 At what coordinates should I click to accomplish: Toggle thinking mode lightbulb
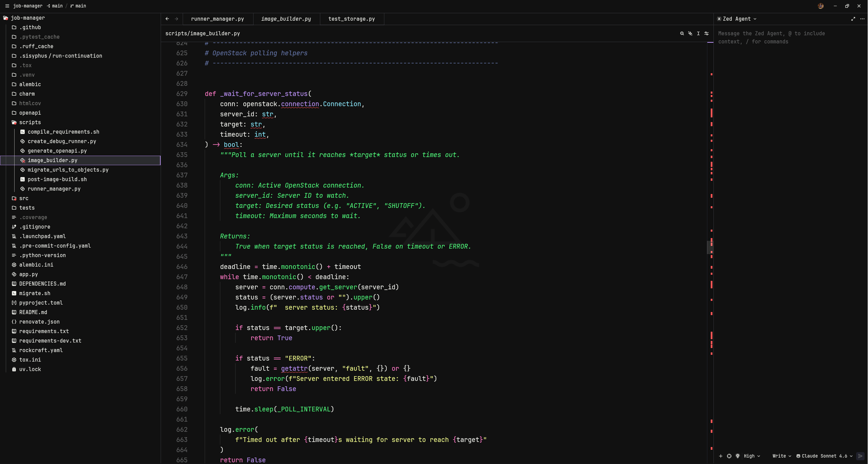tap(738, 456)
